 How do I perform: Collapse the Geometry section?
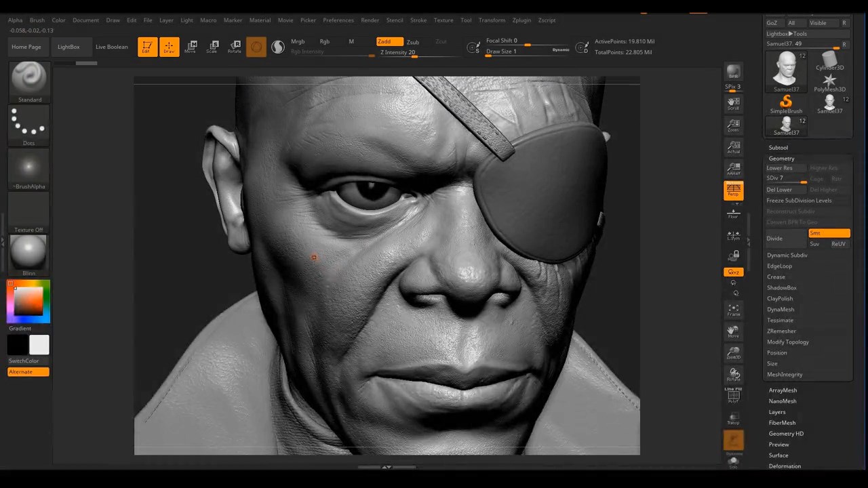[781, 159]
